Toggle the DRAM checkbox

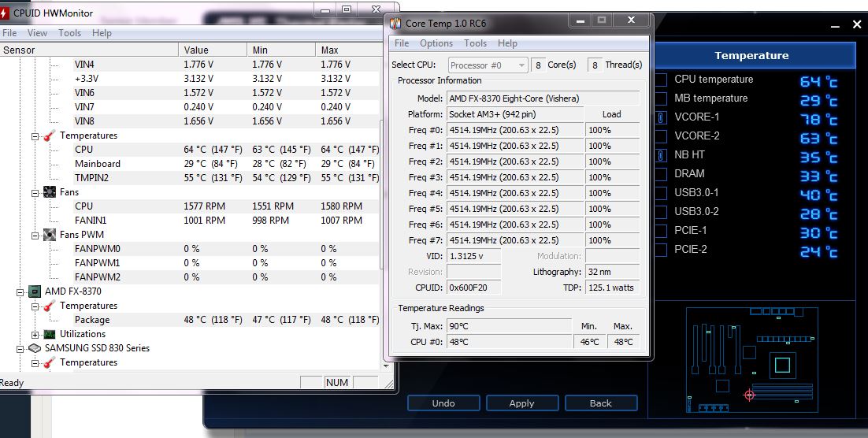(661, 174)
